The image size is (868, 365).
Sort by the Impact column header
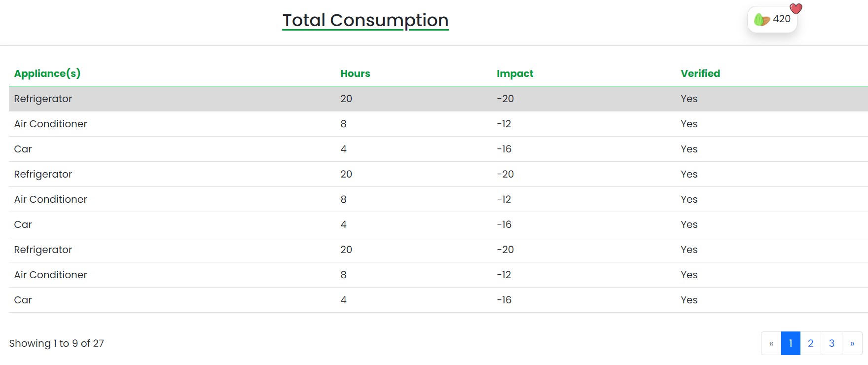(x=515, y=73)
